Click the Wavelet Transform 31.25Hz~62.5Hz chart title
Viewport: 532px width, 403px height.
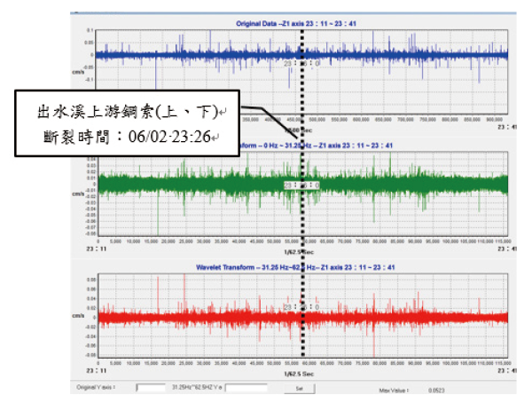pyautogui.click(x=302, y=266)
